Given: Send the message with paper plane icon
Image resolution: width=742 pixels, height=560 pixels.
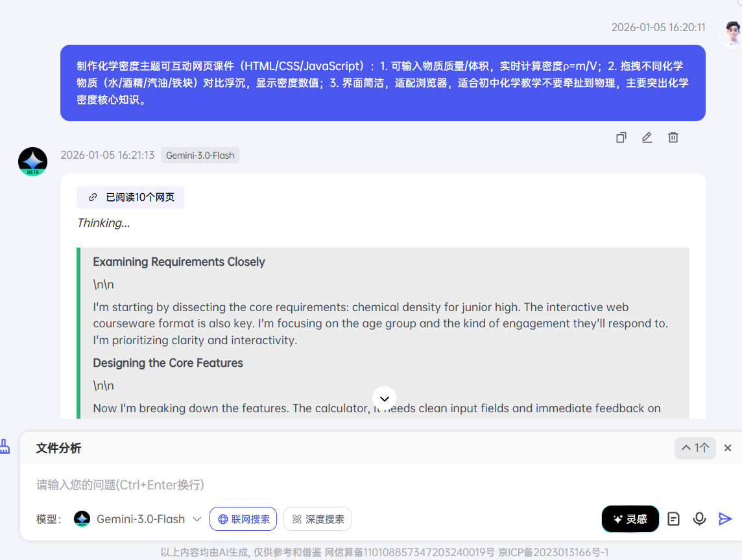Looking at the screenshot, I should 724,519.
